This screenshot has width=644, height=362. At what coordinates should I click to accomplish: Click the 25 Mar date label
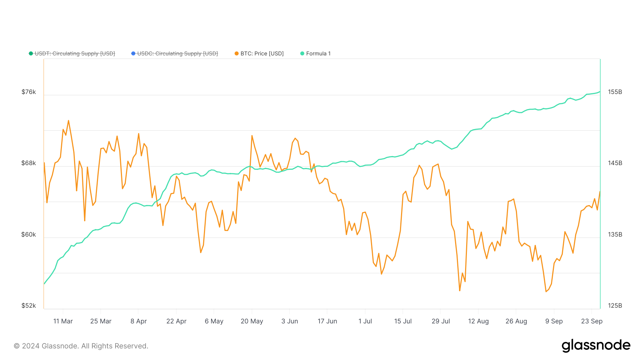(x=101, y=321)
